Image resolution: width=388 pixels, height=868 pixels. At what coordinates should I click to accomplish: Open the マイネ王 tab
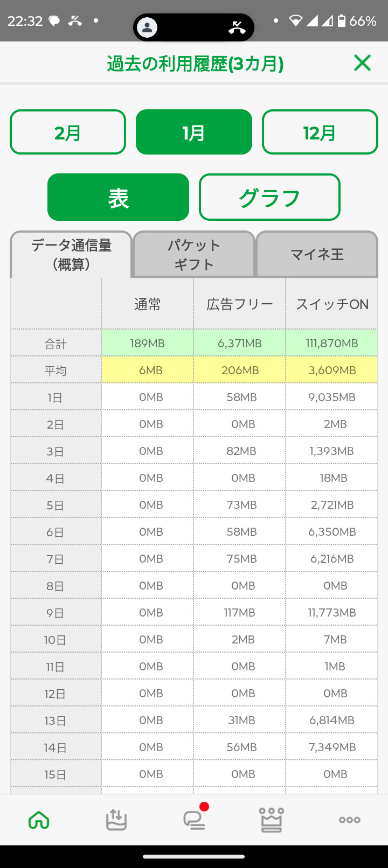[317, 255]
